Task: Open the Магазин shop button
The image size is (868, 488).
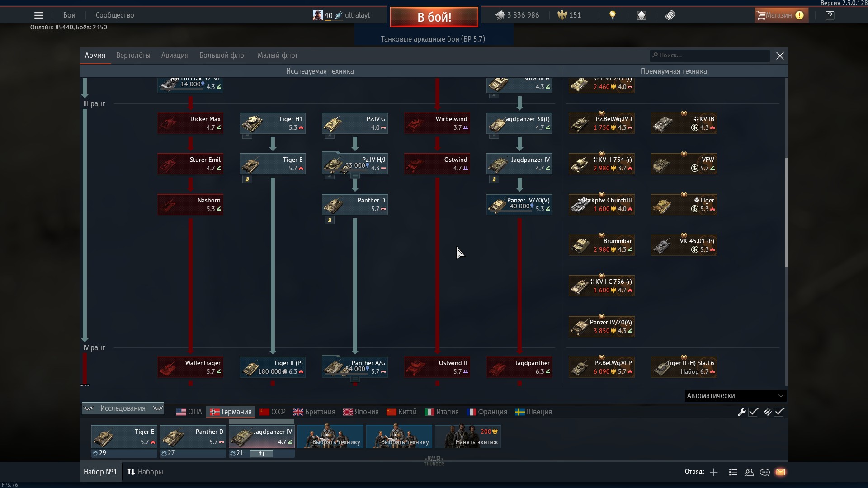Action: (x=781, y=15)
